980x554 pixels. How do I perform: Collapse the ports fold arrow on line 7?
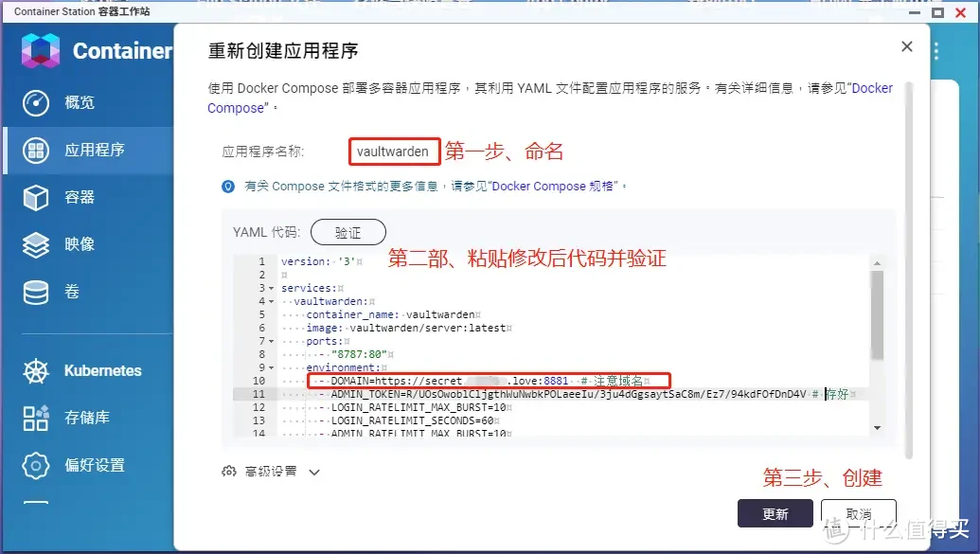point(271,342)
